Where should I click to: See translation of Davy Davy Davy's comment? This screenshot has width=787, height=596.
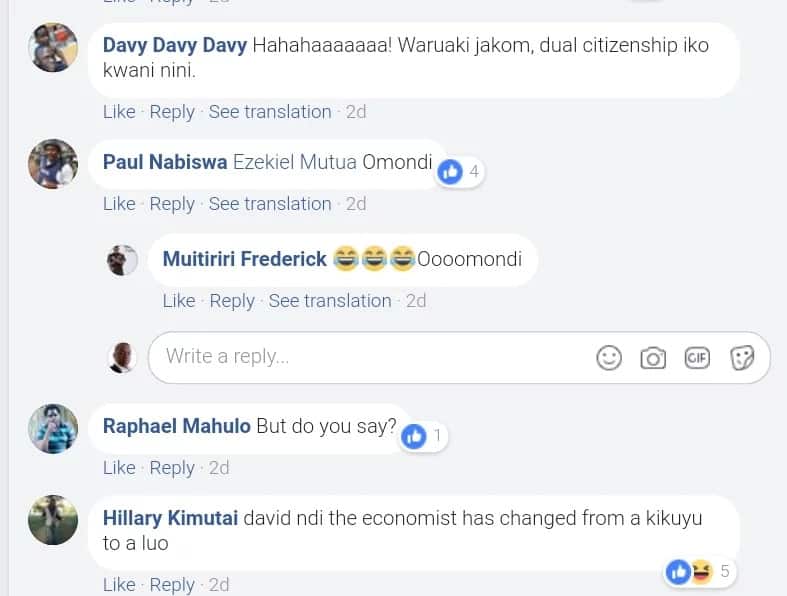(x=270, y=111)
